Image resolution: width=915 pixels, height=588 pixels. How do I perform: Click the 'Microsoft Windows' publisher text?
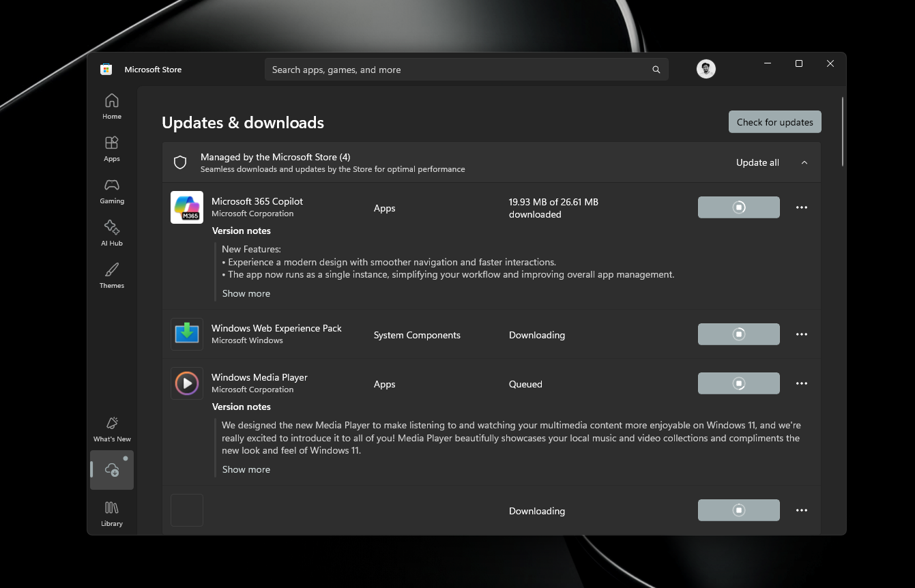click(247, 340)
